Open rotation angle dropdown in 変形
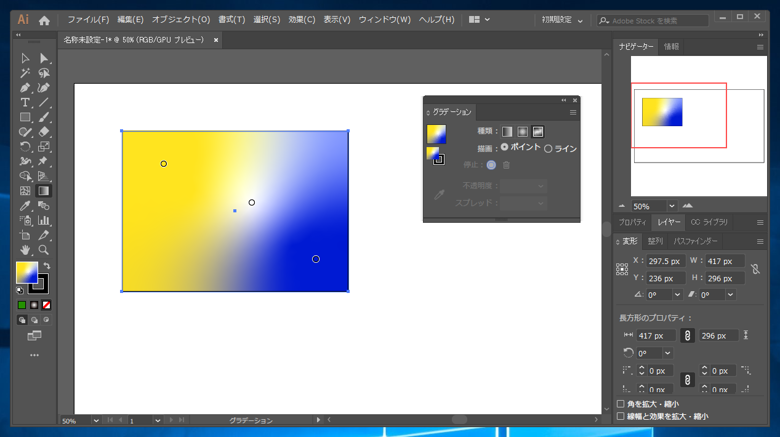This screenshot has height=437, width=780. 677,295
